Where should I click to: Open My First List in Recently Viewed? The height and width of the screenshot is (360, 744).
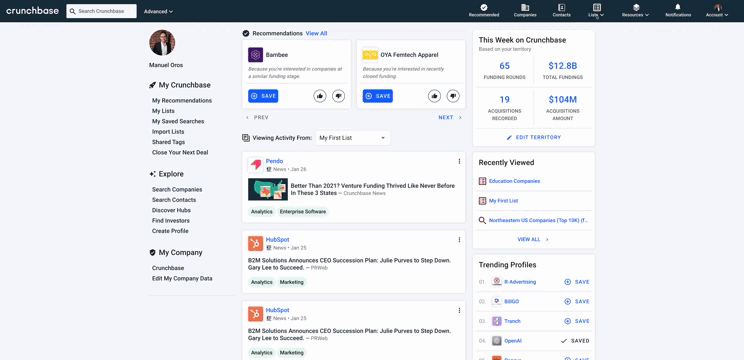click(x=503, y=201)
